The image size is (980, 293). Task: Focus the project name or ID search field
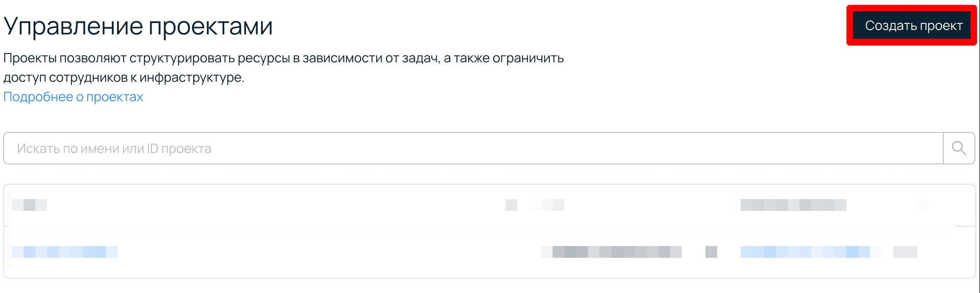pyautogui.click(x=473, y=148)
